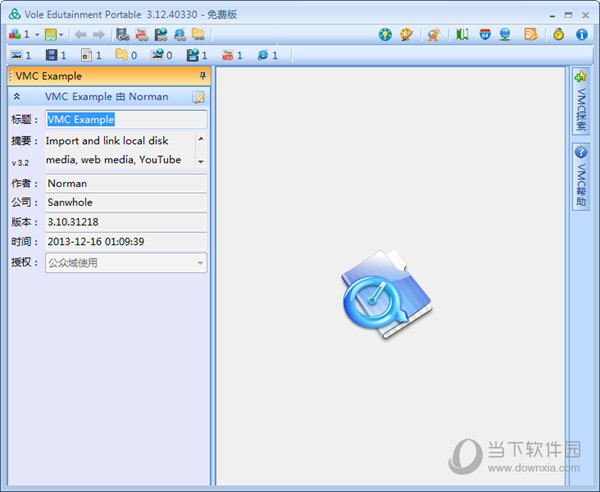Click the yellow stopwatch icon
This screenshot has width=600, height=492.
point(559,35)
